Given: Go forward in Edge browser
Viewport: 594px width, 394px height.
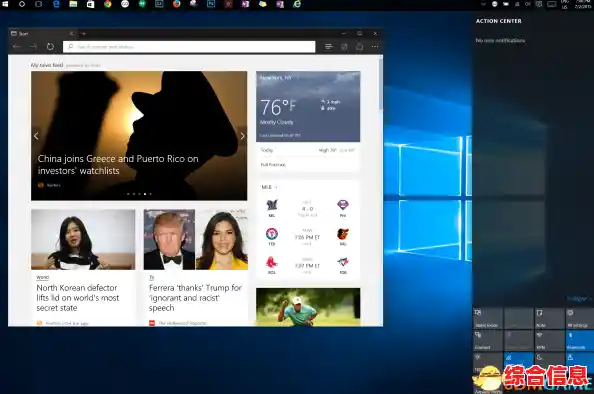Looking at the screenshot, I should (x=33, y=47).
